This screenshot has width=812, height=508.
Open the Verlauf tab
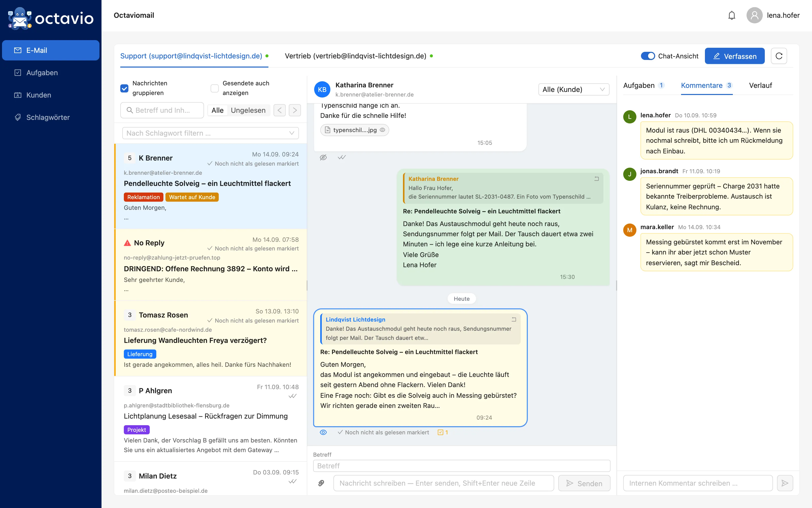click(760, 85)
